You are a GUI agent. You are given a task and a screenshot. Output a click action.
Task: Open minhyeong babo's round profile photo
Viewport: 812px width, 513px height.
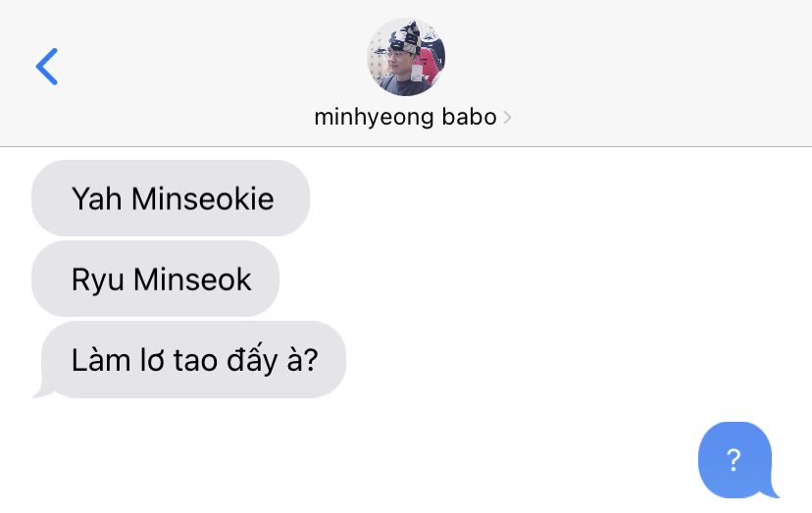click(406, 57)
